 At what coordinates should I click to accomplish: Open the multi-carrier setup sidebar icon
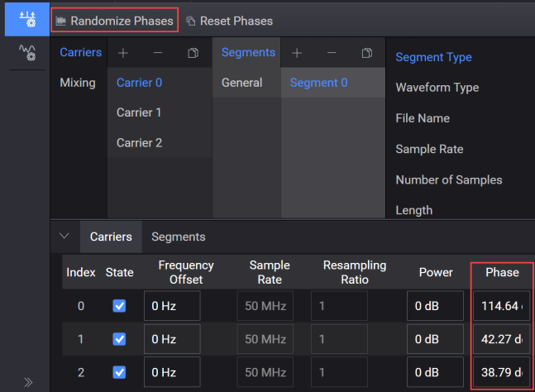(x=27, y=19)
